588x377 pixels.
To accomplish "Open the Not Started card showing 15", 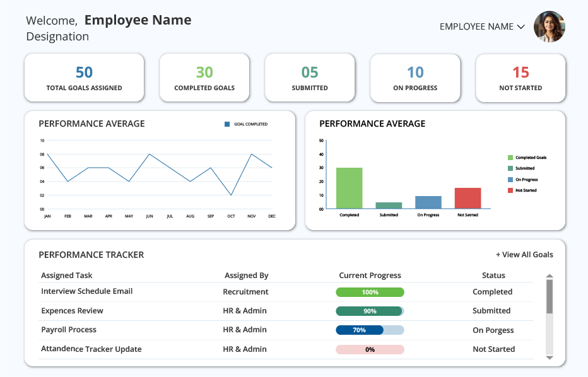I will coord(520,78).
